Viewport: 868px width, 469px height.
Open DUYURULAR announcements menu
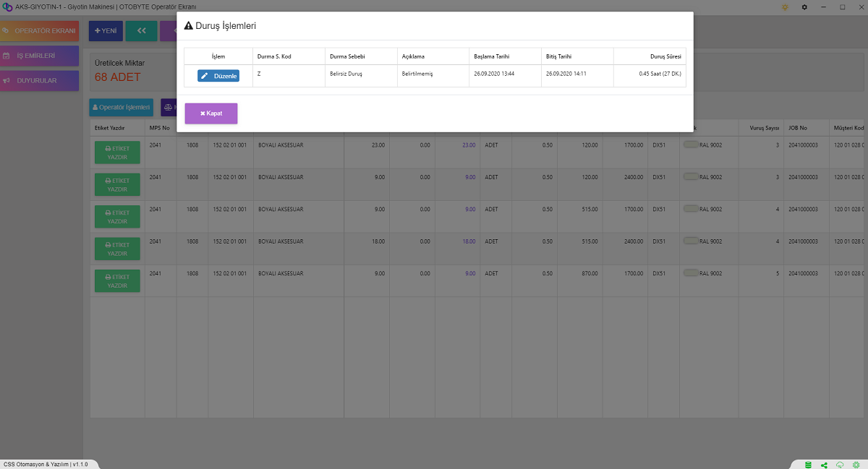pos(40,81)
